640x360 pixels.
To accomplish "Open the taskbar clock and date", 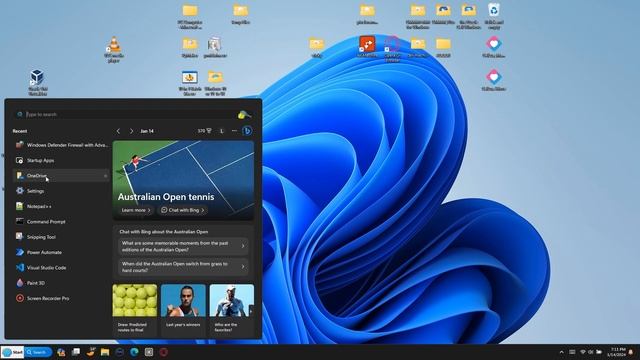I will 616,352.
